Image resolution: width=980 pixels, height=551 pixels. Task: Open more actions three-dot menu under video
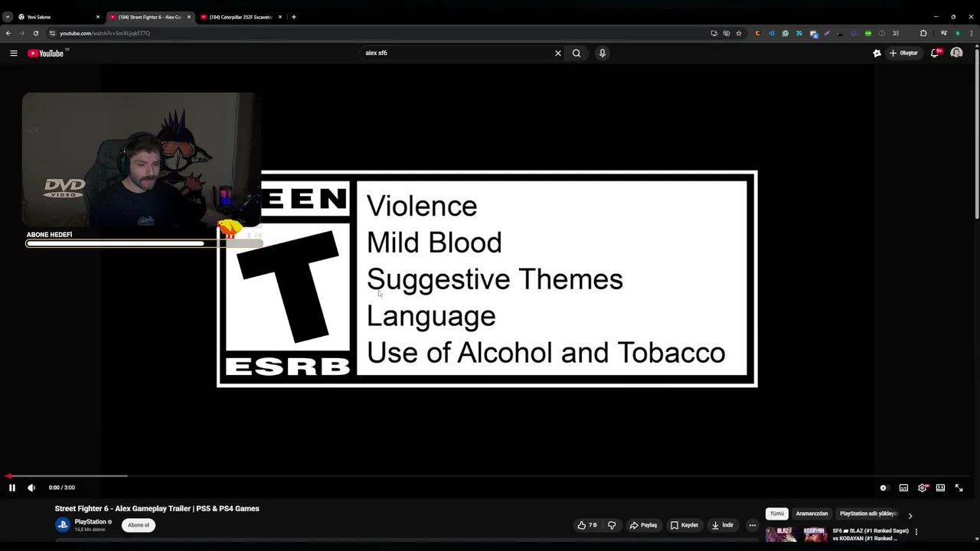[753, 525]
